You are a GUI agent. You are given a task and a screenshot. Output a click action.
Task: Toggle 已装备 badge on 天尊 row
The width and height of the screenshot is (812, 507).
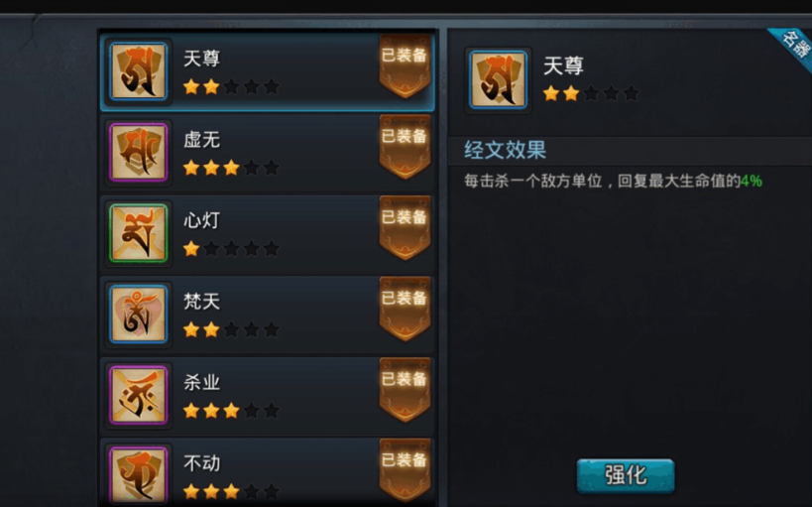coord(405,65)
